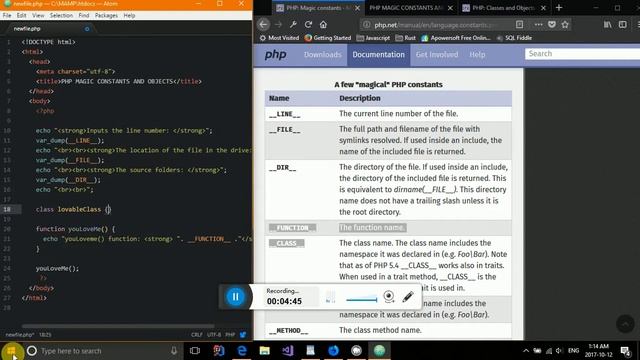Open Apowersoft Free Online bookmark

pos(456,38)
